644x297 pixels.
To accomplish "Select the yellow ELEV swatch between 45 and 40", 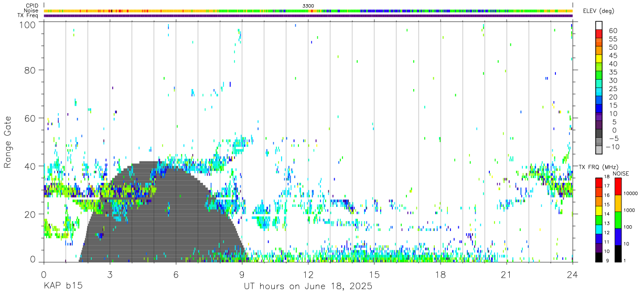I will click(599, 59).
